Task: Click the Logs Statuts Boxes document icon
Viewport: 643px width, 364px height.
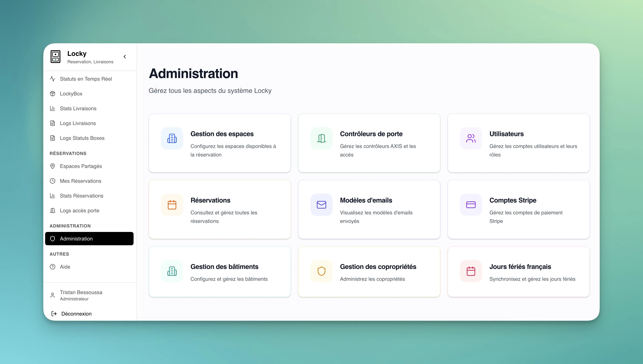Action: coord(53,138)
